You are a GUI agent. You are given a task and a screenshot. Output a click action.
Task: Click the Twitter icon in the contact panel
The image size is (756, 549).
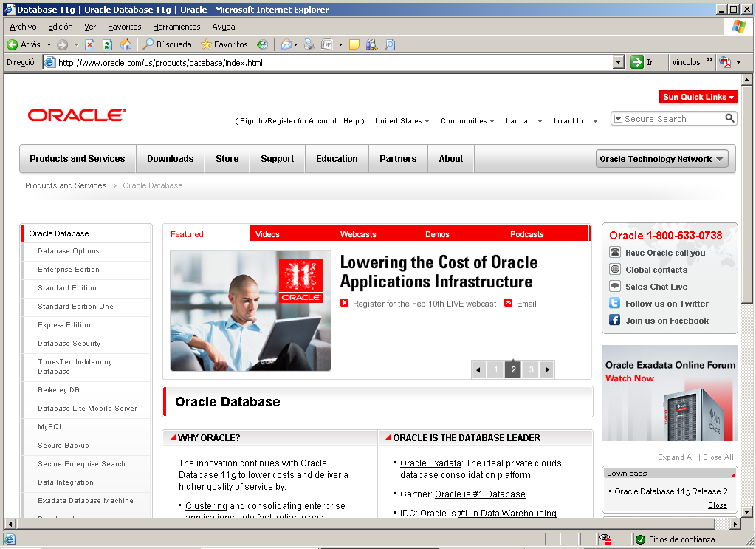click(x=614, y=304)
